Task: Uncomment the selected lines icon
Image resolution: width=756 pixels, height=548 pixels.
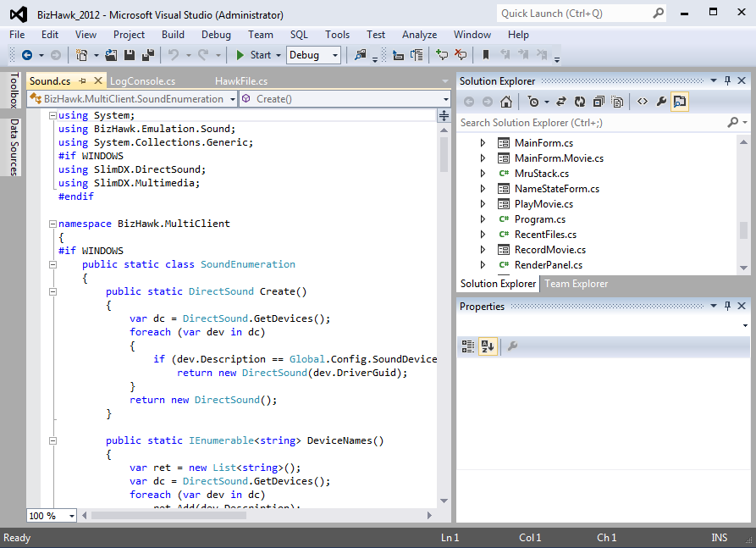Action: tap(461, 55)
